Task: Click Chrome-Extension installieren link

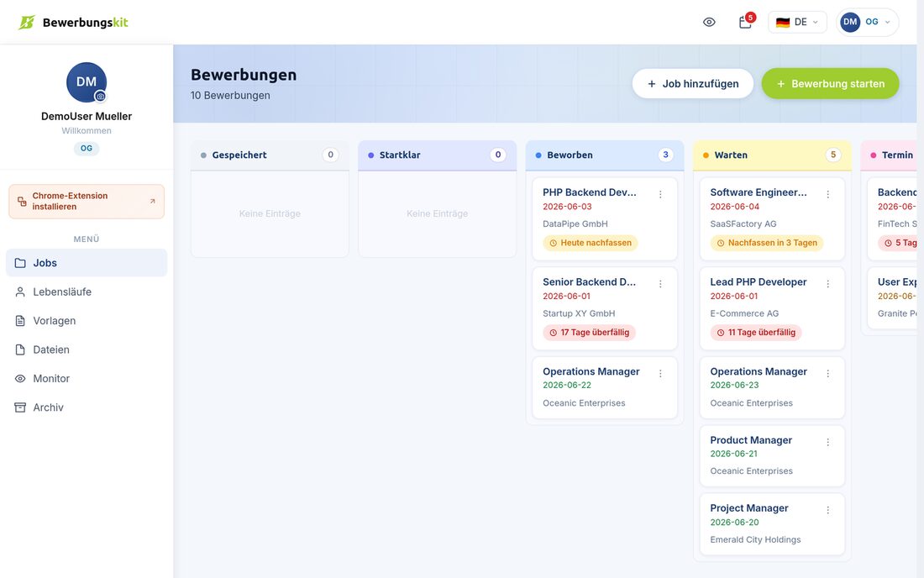Action: point(86,202)
